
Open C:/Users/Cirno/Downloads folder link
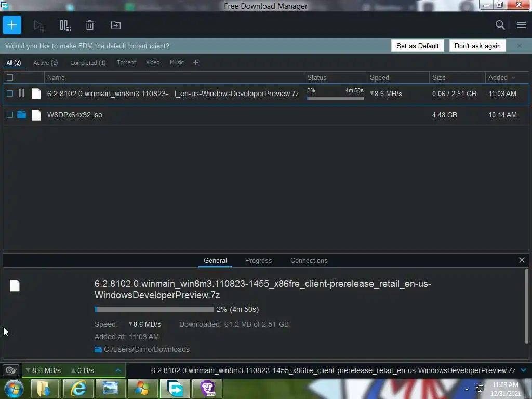(147, 349)
